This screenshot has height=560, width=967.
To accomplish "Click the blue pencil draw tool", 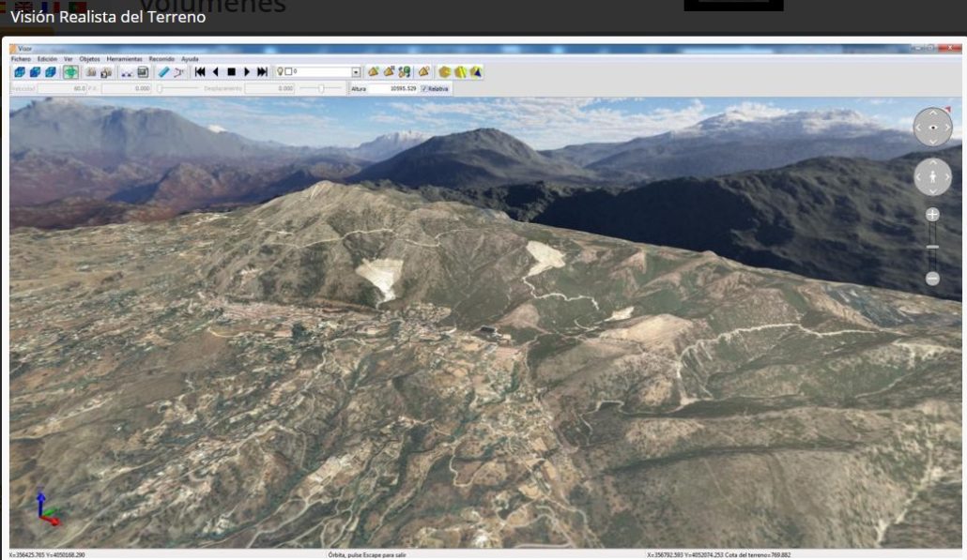I will point(163,72).
